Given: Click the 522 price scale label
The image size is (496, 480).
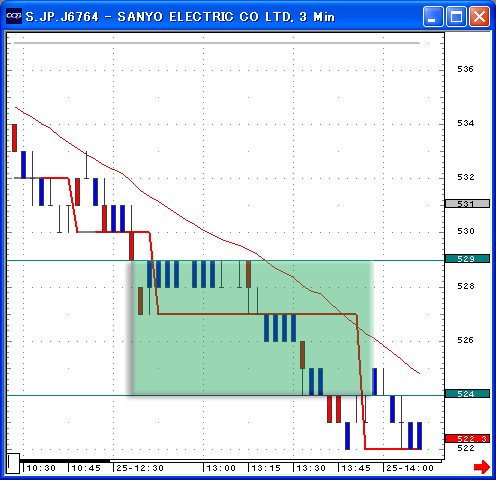Looking at the screenshot, I should [465, 448].
